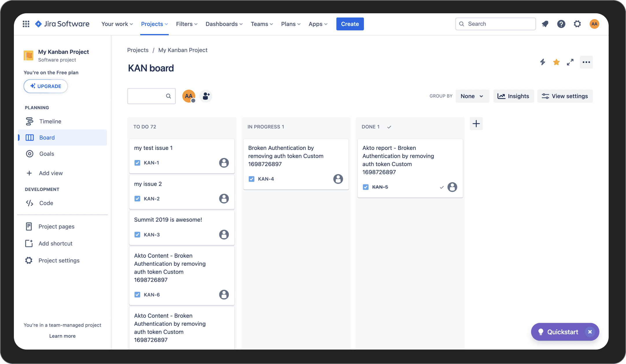
Task: Click the Lightning bolt icon
Action: [x=543, y=62]
